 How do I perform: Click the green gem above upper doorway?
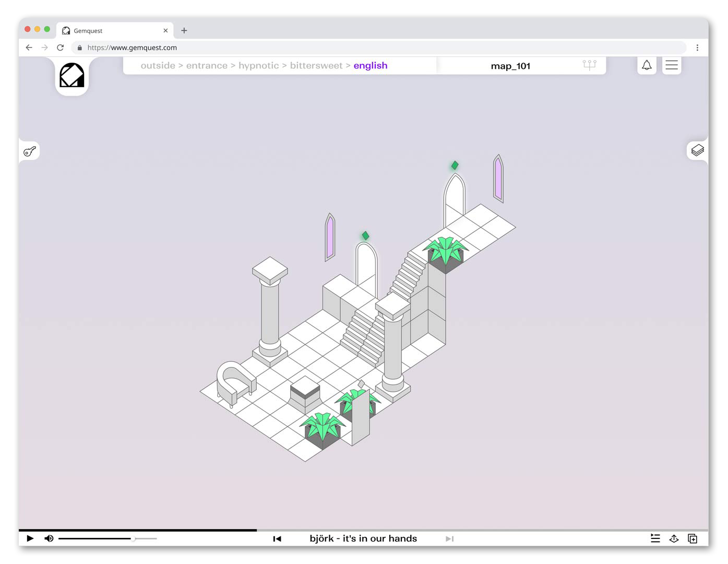pyautogui.click(x=455, y=166)
